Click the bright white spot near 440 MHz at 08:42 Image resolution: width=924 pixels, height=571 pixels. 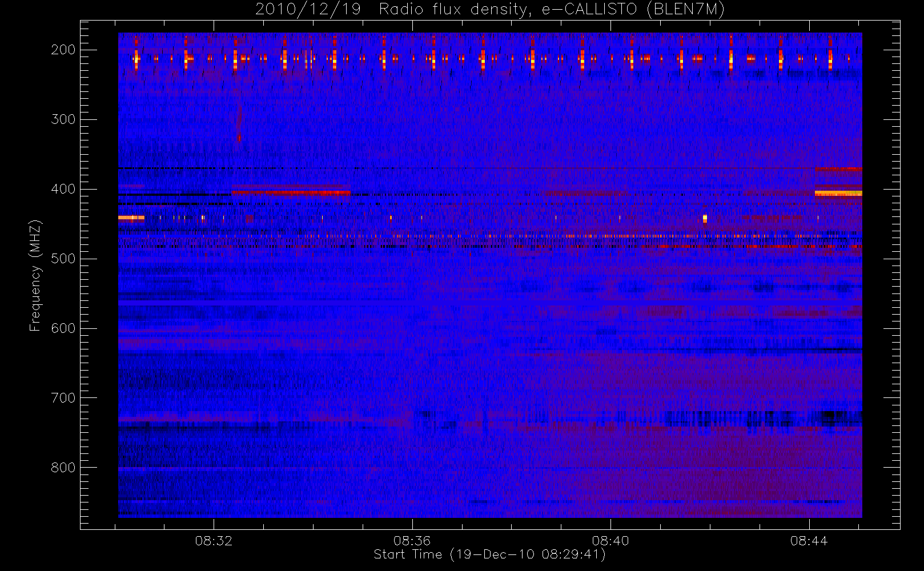(x=705, y=218)
